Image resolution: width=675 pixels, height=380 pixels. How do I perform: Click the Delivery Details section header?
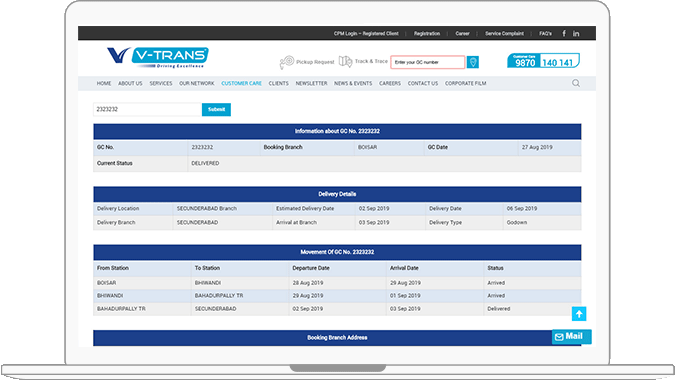tap(337, 194)
